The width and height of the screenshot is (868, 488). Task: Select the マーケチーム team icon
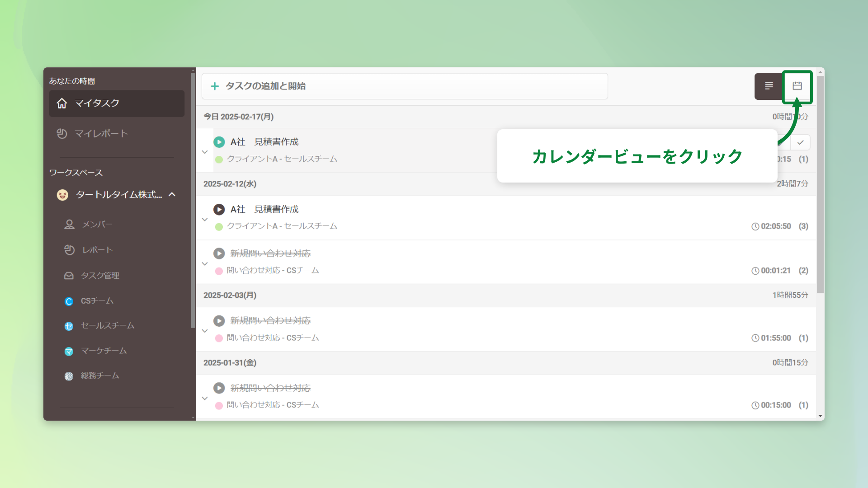(69, 351)
